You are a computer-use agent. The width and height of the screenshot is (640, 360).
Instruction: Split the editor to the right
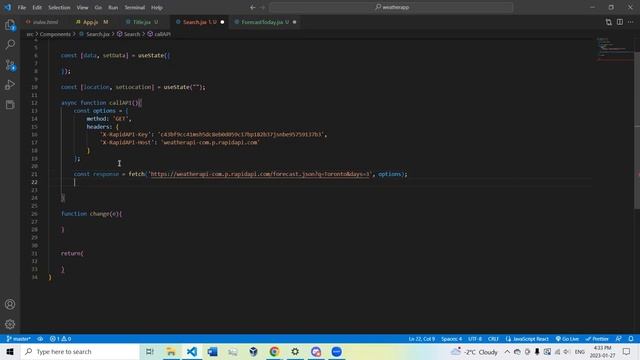pyautogui.click(x=620, y=22)
